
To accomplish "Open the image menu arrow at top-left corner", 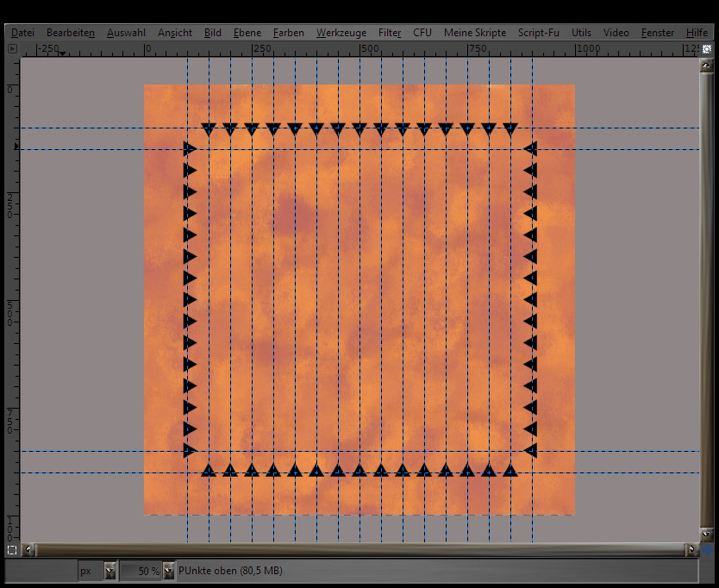I will (12, 49).
